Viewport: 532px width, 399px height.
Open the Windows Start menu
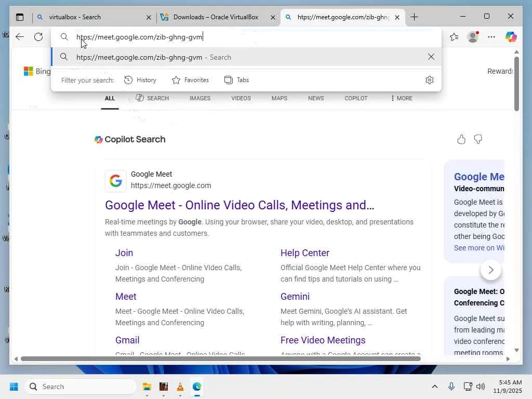[x=14, y=387]
